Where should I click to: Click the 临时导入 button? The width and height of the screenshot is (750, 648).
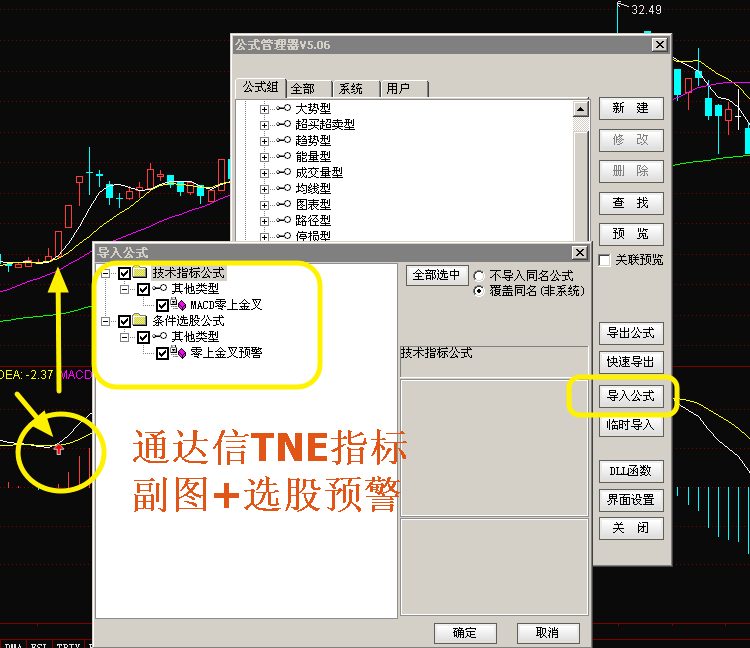pos(631,425)
